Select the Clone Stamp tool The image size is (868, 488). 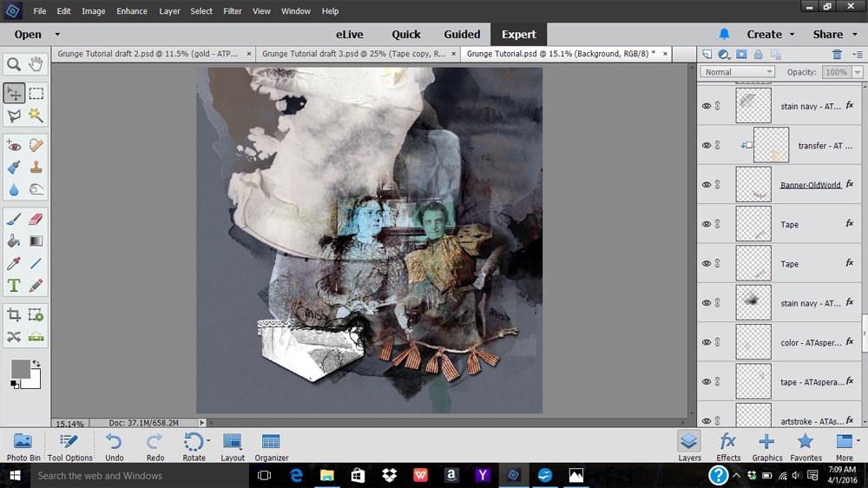click(36, 168)
